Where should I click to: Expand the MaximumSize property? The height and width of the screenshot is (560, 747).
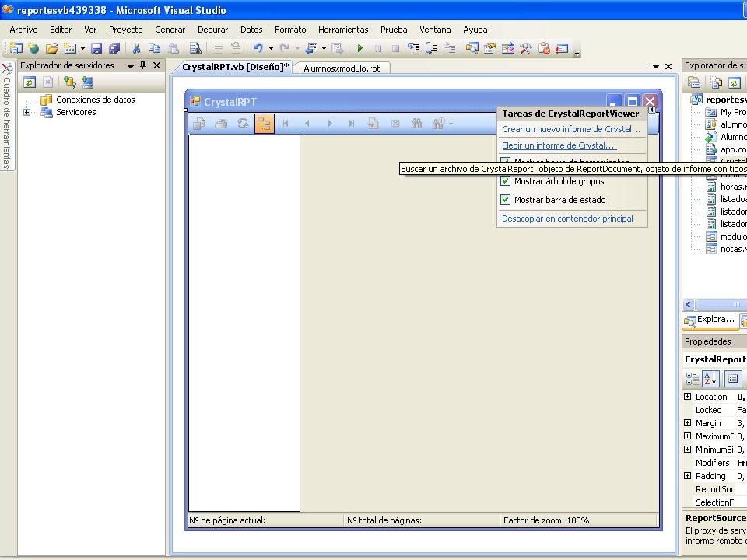pos(687,436)
